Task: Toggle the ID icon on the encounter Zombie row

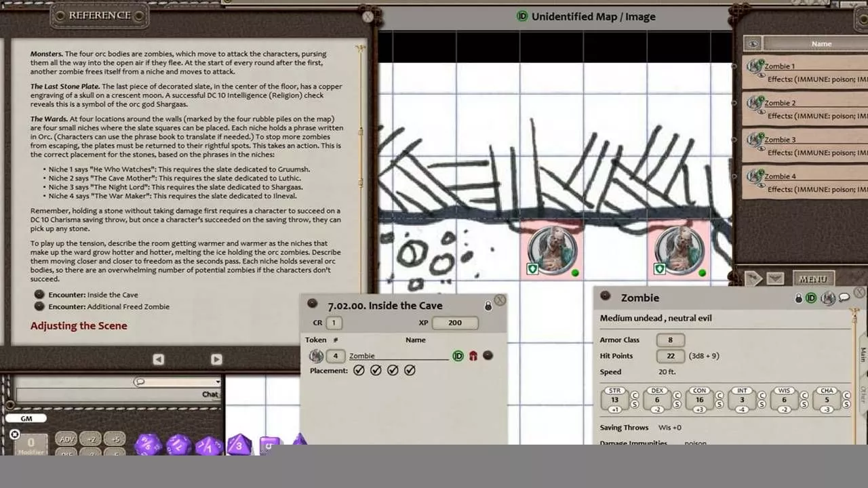Action: pyautogui.click(x=458, y=356)
